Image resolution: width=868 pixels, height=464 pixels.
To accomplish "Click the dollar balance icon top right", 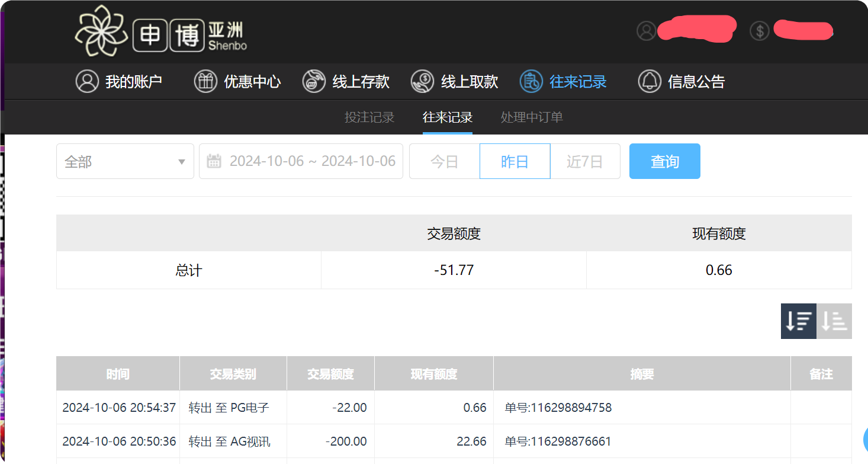I will 760,31.
